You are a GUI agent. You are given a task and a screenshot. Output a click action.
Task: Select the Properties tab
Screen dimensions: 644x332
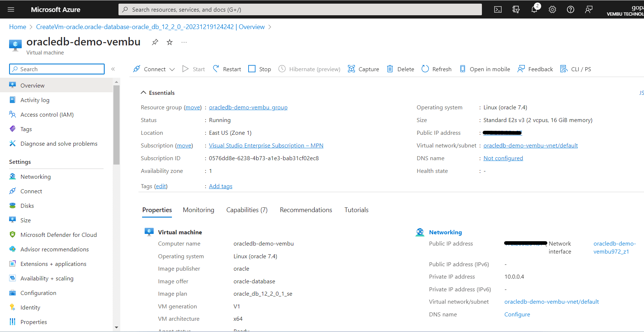[157, 210]
